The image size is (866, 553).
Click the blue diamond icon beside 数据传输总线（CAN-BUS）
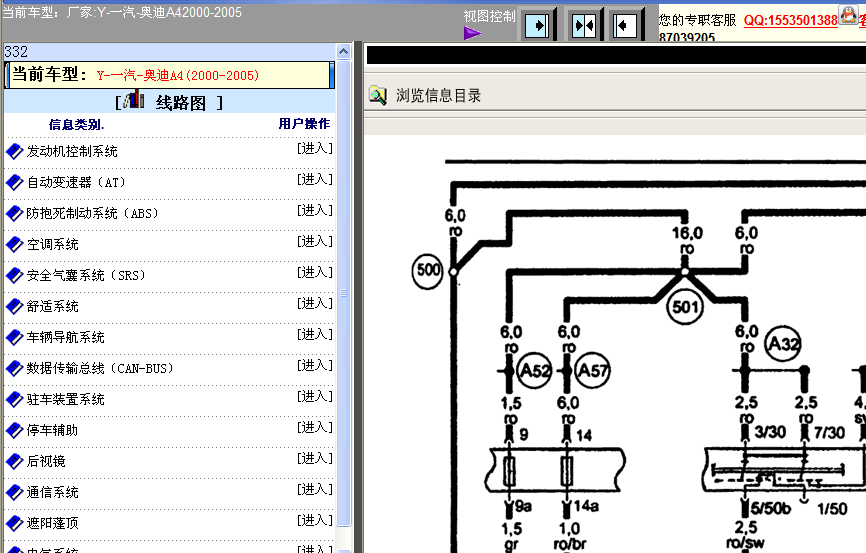coord(14,368)
